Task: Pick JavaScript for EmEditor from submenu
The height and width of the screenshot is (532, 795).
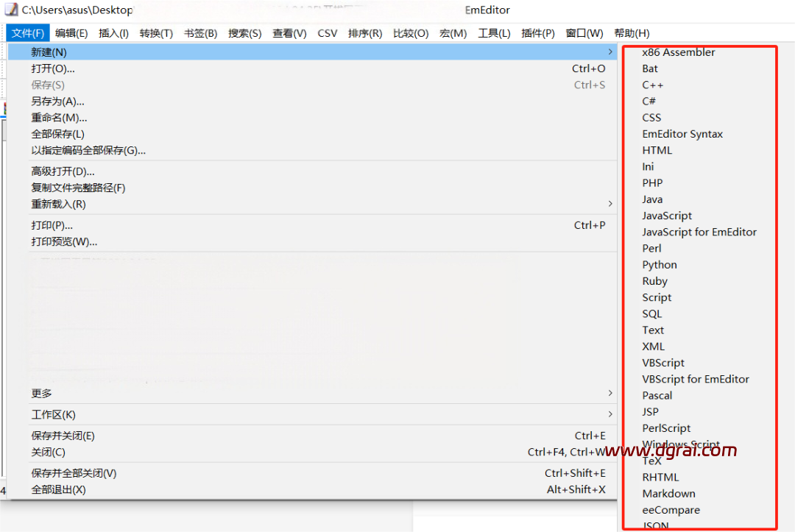Action: (699, 232)
